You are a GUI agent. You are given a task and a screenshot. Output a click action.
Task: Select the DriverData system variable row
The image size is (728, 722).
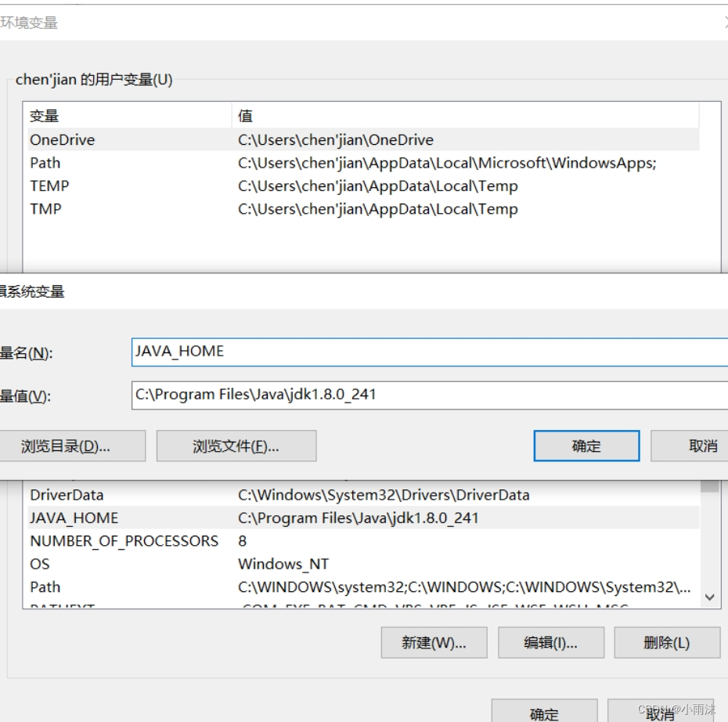[363, 495]
